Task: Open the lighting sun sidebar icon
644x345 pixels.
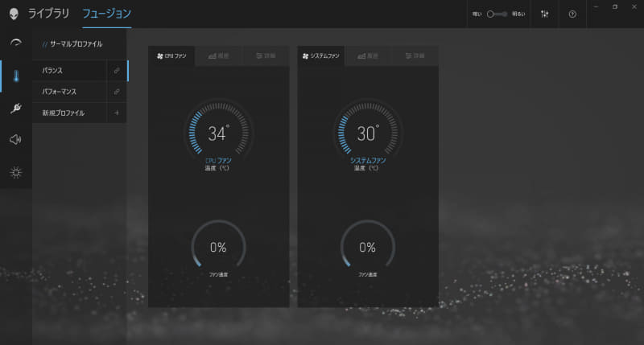Action: pos(15,172)
